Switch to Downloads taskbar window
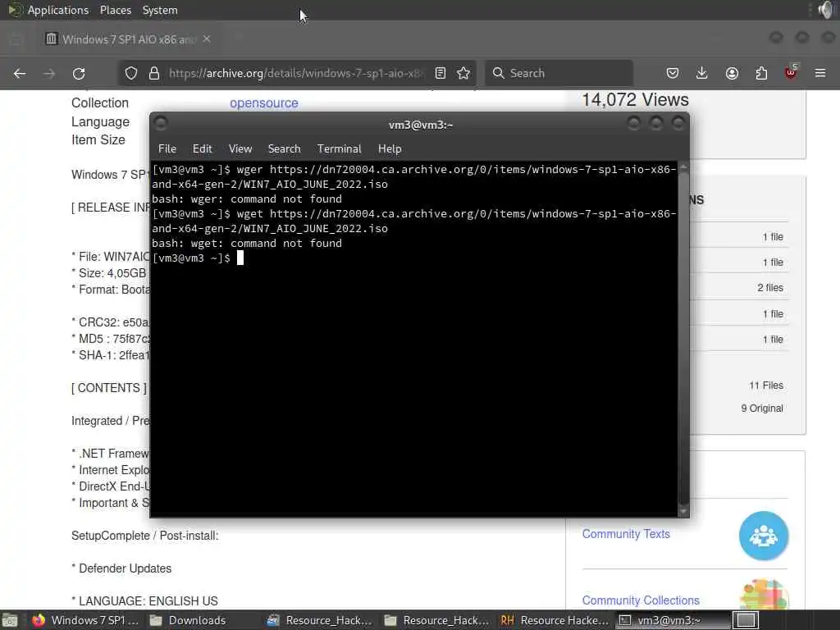The width and height of the screenshot is (840, 630). tap(189, 620)
